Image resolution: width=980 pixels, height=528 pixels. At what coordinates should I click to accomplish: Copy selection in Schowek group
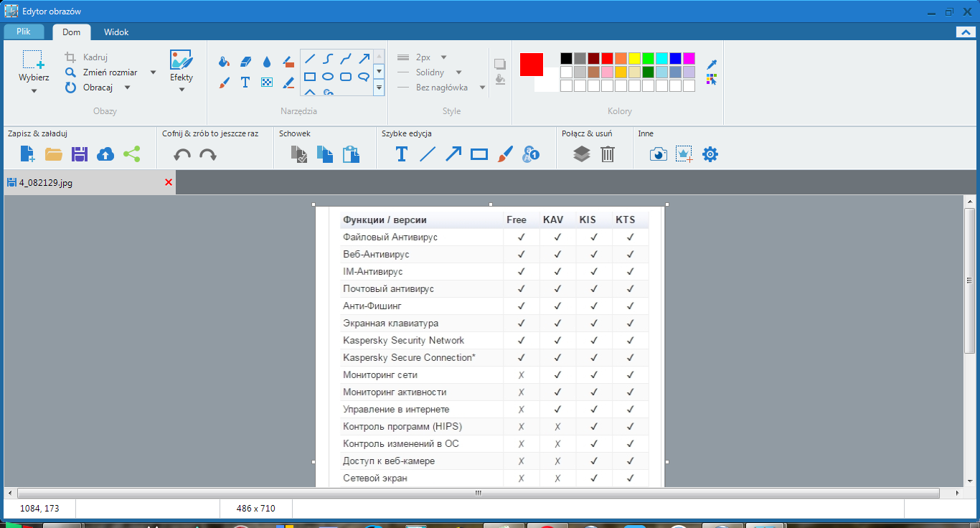[325, 154]
